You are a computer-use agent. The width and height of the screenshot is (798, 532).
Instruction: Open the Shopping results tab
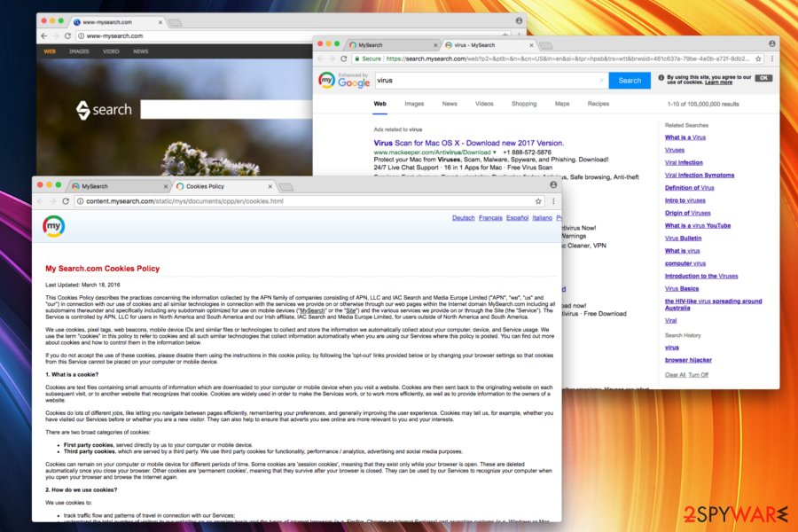(x=524, y=104)
